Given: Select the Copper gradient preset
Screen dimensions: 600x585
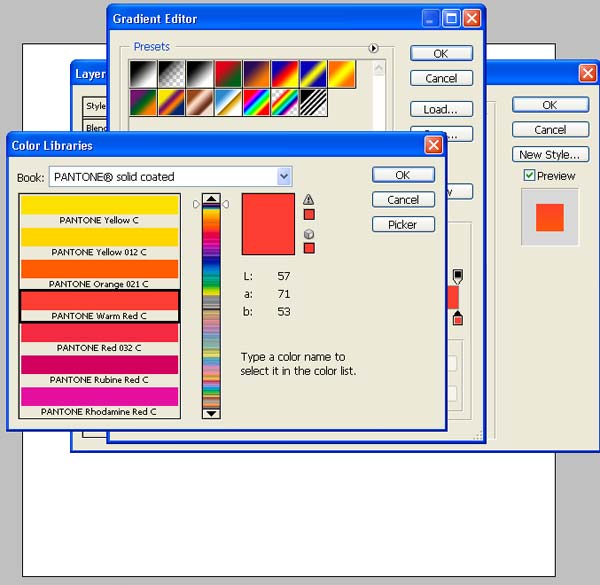Looking at the screenshot, I should coord(200,103).
